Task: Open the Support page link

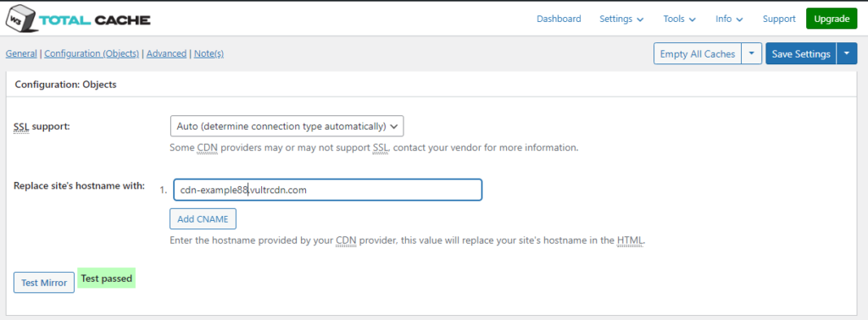Action: click(x=779, y=19)
